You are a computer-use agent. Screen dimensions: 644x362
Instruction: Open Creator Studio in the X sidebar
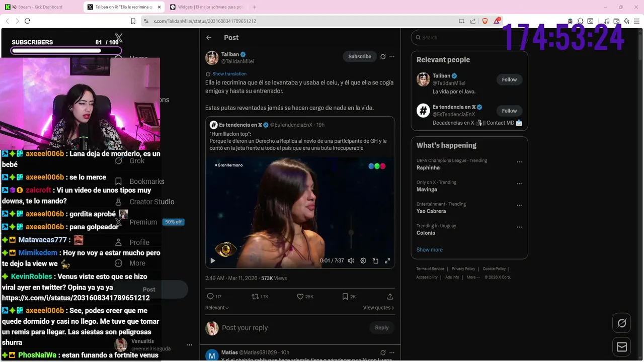pyautogui.click(x=144, y=202)
